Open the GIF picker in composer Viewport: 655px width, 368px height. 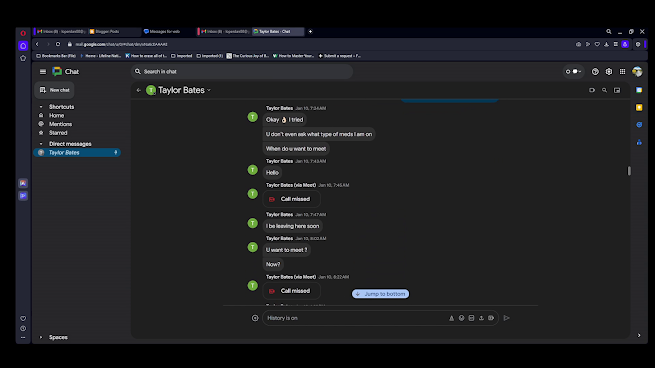pyautogui.click(x=471, y=318)
